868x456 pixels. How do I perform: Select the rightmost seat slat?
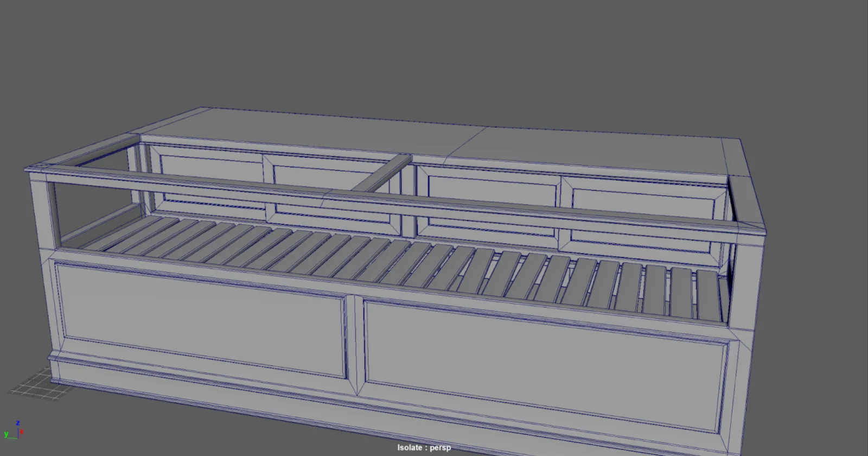[709, 295]
